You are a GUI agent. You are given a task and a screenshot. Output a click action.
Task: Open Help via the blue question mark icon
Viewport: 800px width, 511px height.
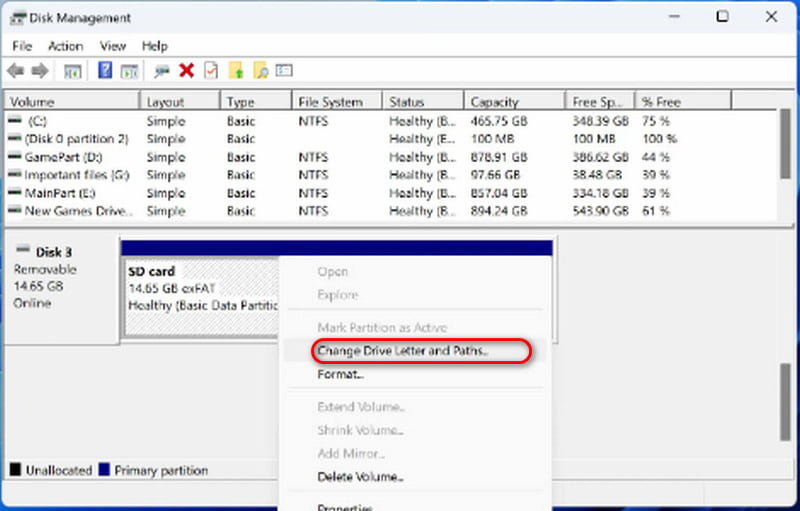(105, 71)
